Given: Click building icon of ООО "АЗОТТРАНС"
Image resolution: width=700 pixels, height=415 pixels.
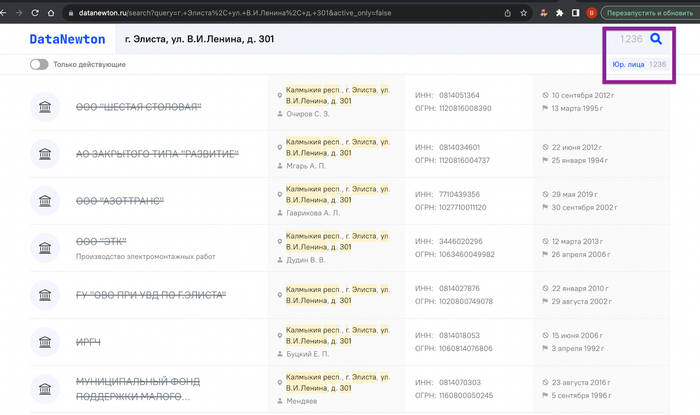Looking at the screenshot, I should 45,201.
